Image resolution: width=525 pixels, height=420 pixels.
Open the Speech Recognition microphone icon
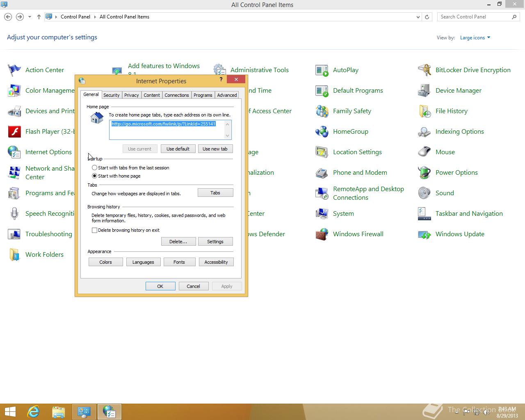click(14, 214)
